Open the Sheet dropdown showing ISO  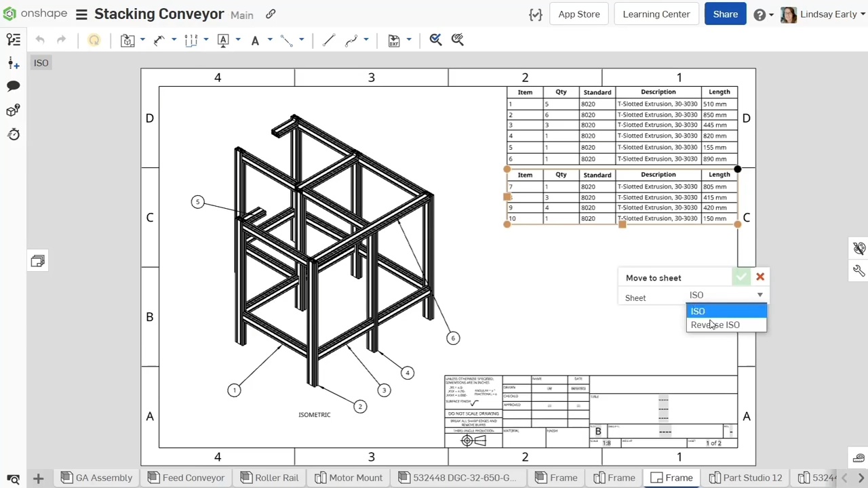click(x=726, y=295)
